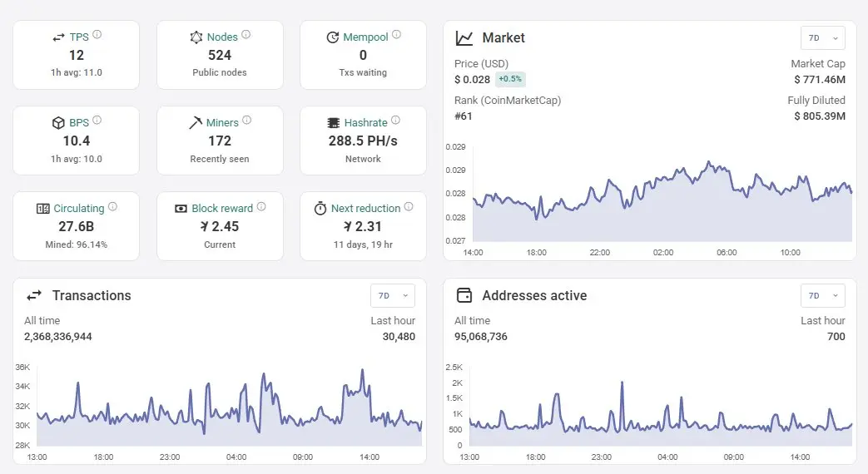
Task: Open the Mempool info tooltip icon
Action: pos(396,34)
